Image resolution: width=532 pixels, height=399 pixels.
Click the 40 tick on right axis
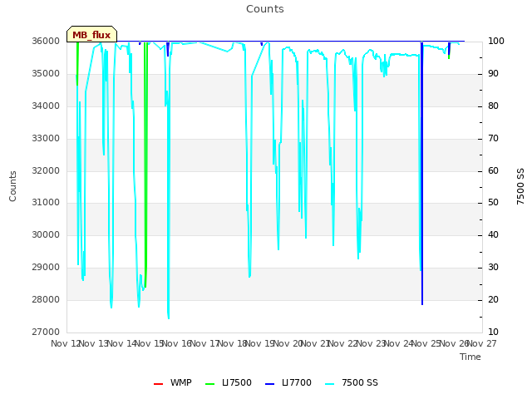(493, 234)
